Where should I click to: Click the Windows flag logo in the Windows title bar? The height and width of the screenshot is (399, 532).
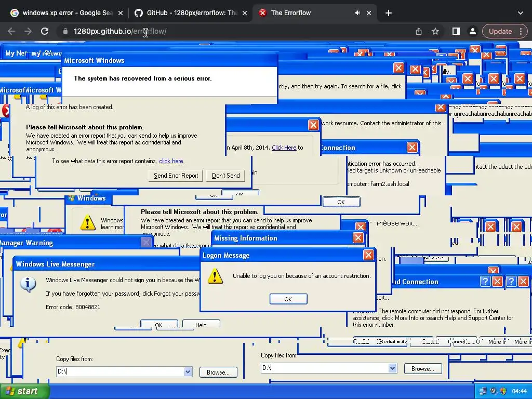point(71,198)
